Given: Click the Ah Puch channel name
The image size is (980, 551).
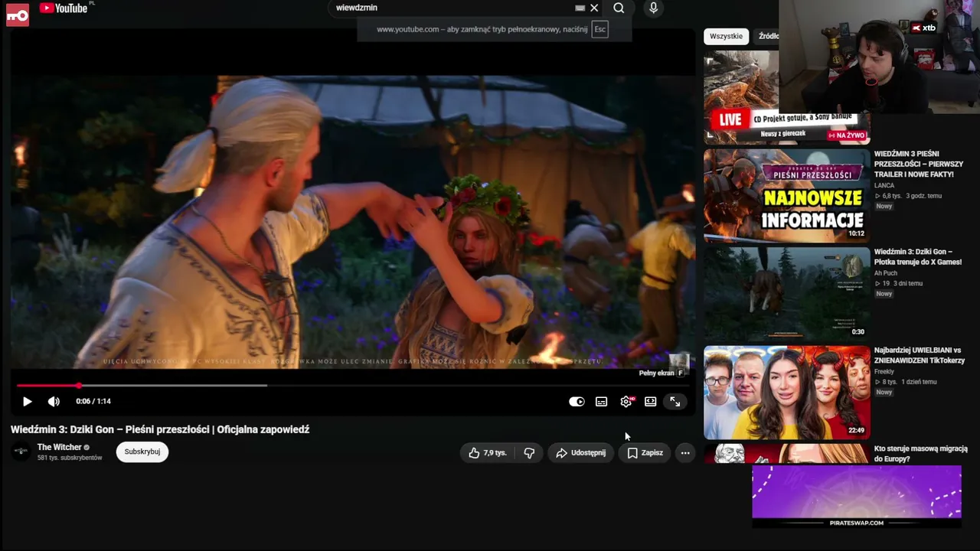Looking at the screenshot, I should [886, 273].
